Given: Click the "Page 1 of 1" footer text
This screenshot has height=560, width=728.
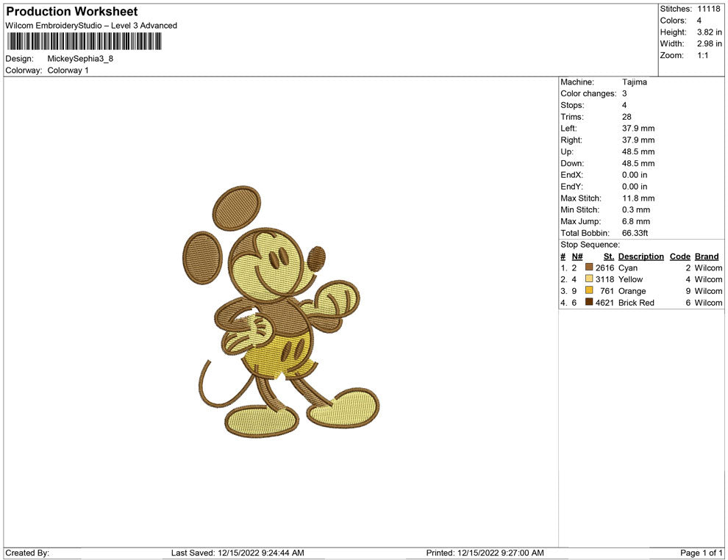Looking at the screenshot, I should point(701,553).
